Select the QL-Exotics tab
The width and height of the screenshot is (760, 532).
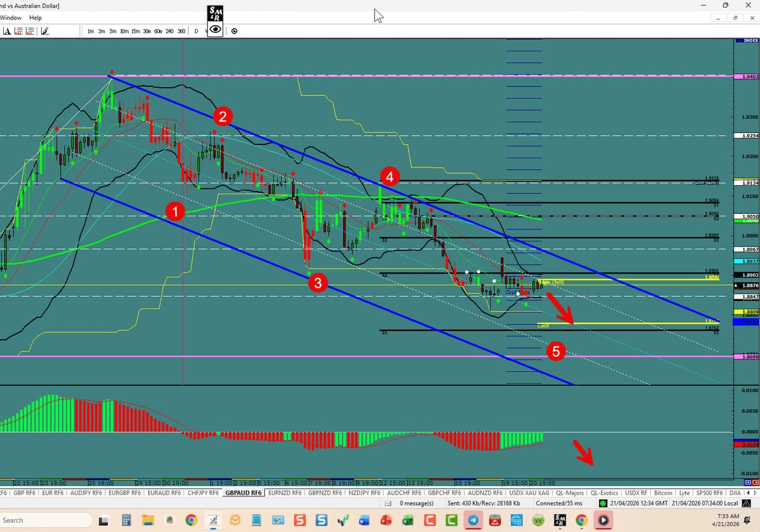606,493
